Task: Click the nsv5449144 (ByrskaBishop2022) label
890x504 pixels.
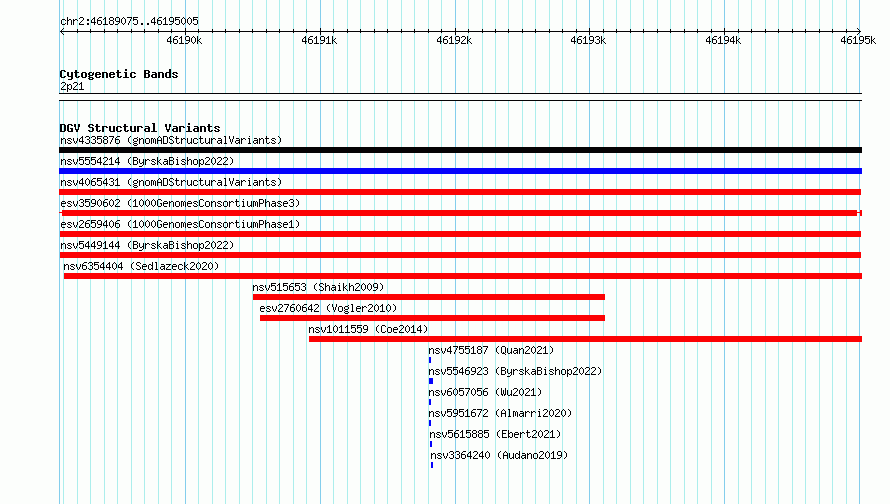Action: click(x=147, y=245)
